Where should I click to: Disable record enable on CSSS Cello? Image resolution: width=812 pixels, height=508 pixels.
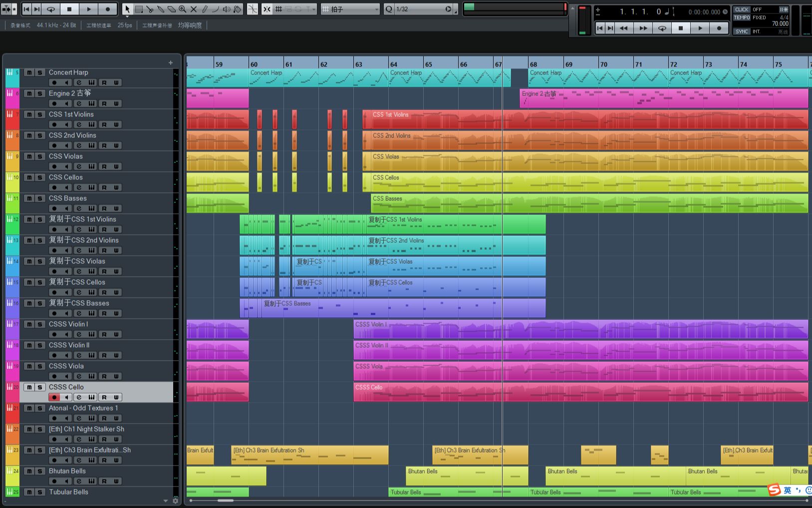[54, 397]
